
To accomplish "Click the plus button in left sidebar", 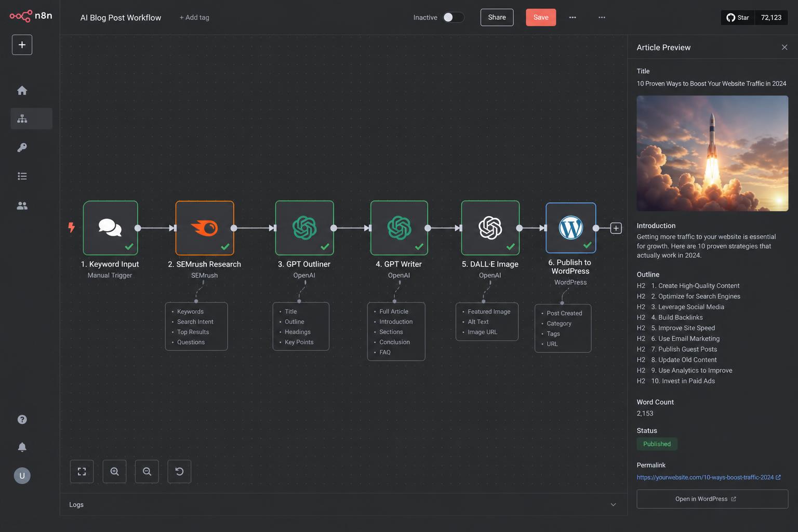I will [x=22, y=45].
